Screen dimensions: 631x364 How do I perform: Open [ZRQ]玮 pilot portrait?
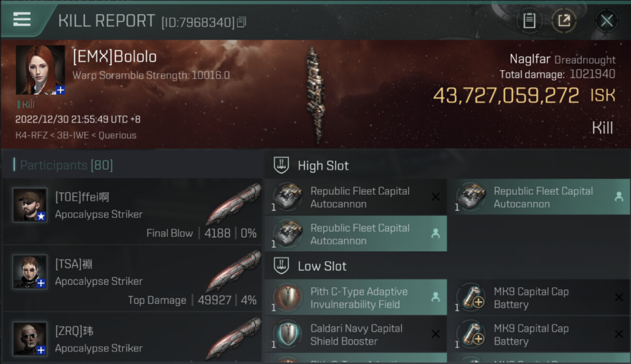pyautogui.click(x=30, y=339)
